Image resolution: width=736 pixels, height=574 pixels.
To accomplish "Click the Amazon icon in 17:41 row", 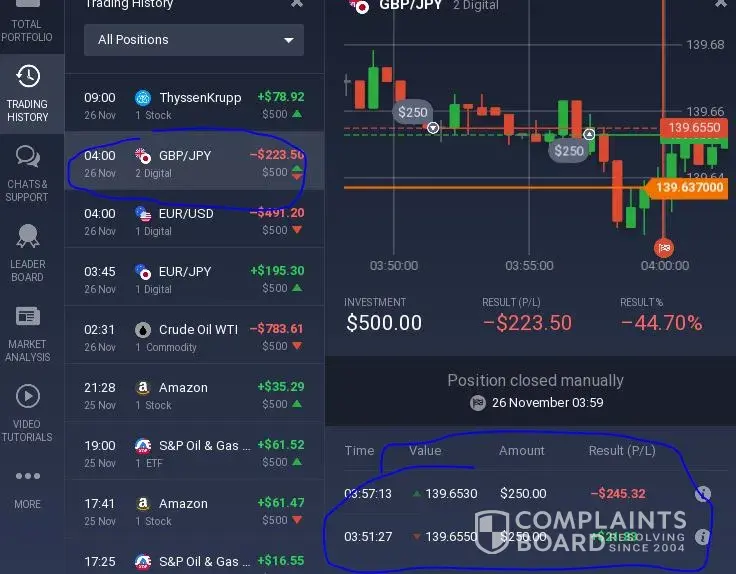I will pos(143,504).
